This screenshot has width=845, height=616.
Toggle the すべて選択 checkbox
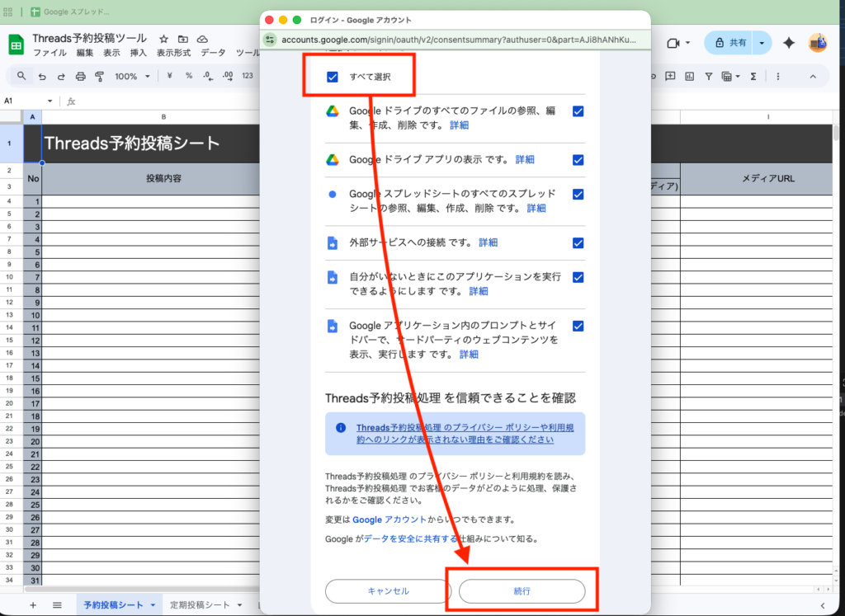tap(333, 77)
